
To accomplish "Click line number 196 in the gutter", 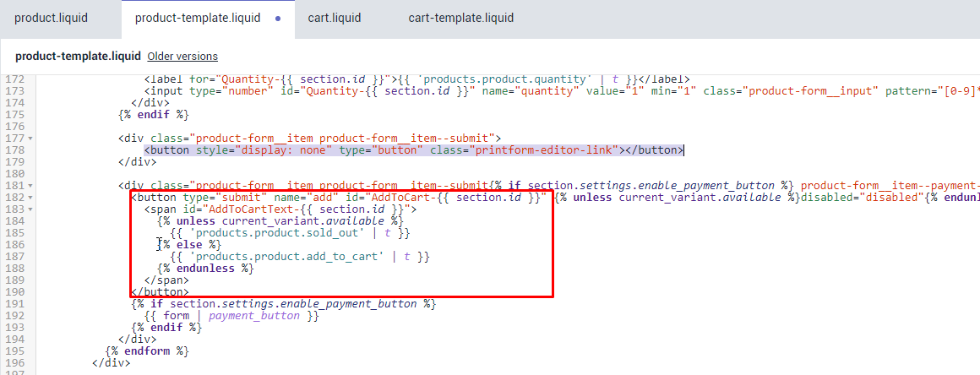I will click(15, 362).
